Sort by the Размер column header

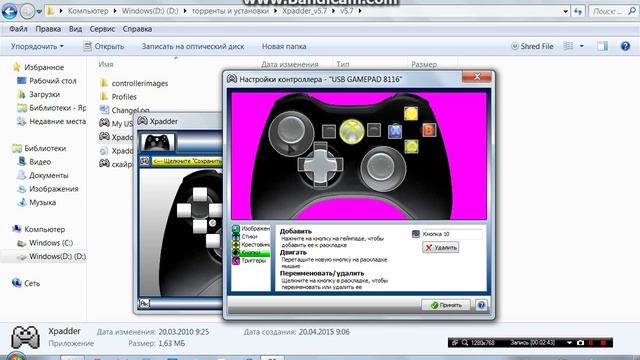(424, 64)
